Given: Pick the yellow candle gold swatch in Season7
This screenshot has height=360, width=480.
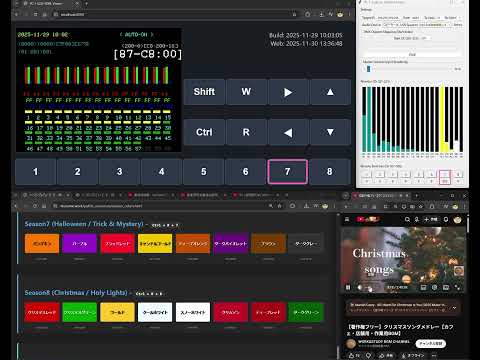Looking at the screenshot, I should pyautogui.click(x=155, y=244).
